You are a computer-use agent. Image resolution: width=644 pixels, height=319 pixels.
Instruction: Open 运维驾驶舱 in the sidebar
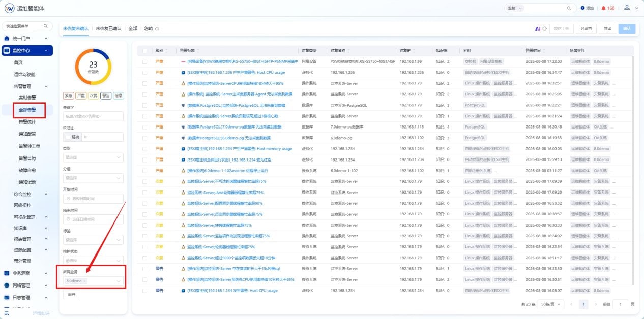25,74
